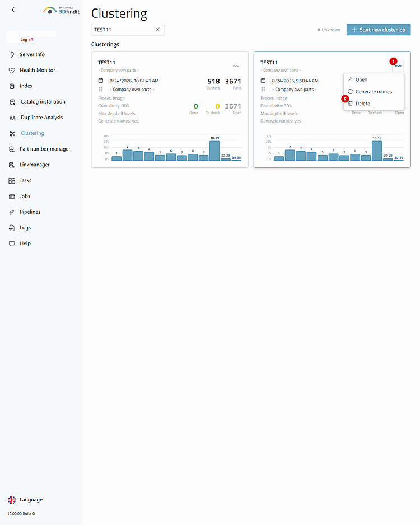The width and height of the screenshot is (420, 525).
Task: Open Server Info page
Action: pos(32,54)
